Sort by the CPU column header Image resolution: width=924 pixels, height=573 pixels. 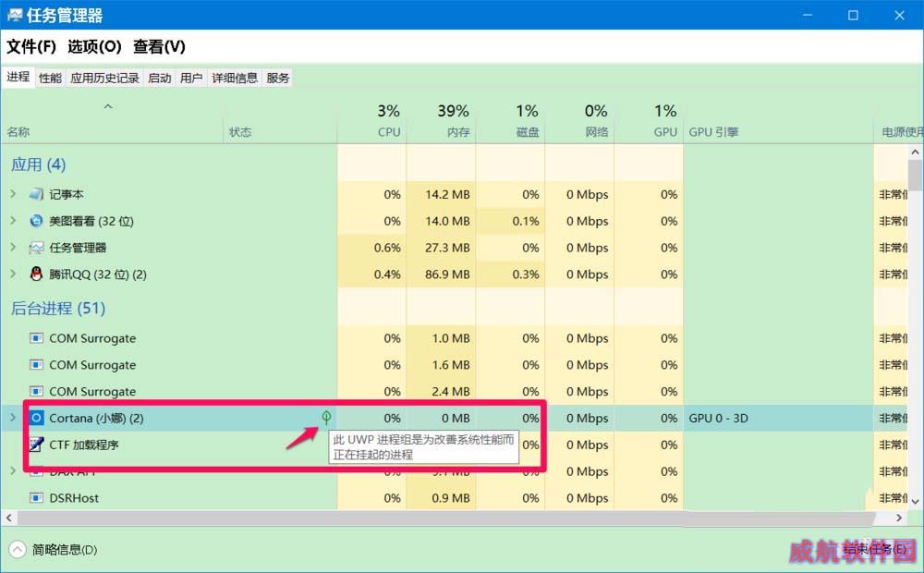[389, 132]
